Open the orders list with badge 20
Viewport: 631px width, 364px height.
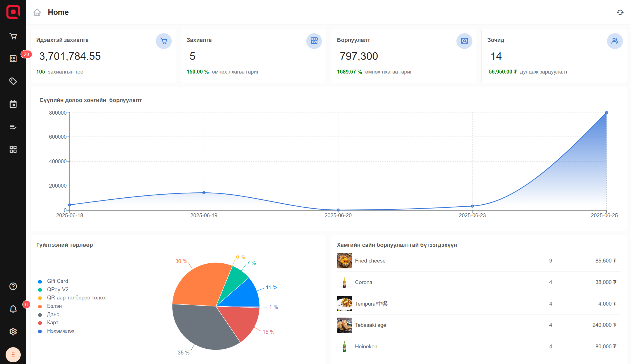click(x=13, y=59)
